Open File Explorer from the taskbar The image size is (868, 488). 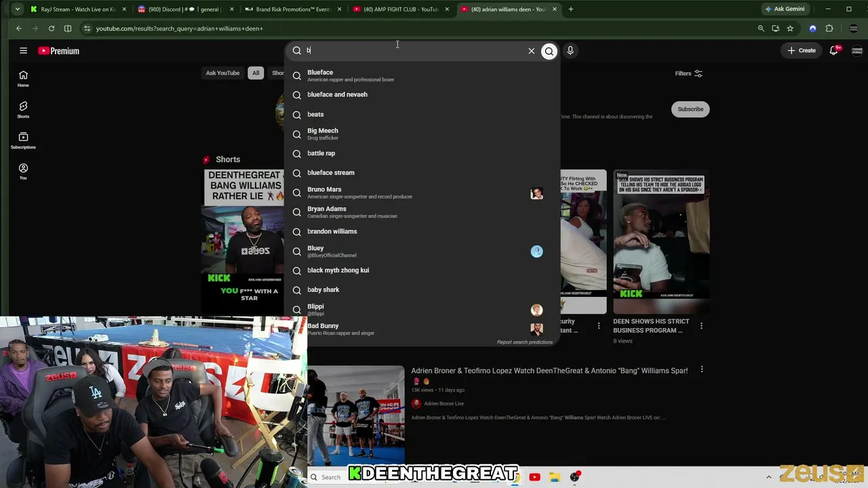click(x=554, y=477)
